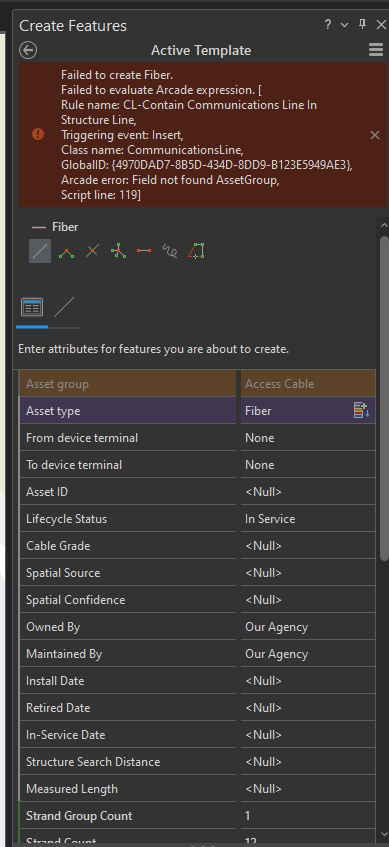The image size is (389, 847).
Task: Click the vertical scrollbar of the template pane
Action: pos(384,398)
